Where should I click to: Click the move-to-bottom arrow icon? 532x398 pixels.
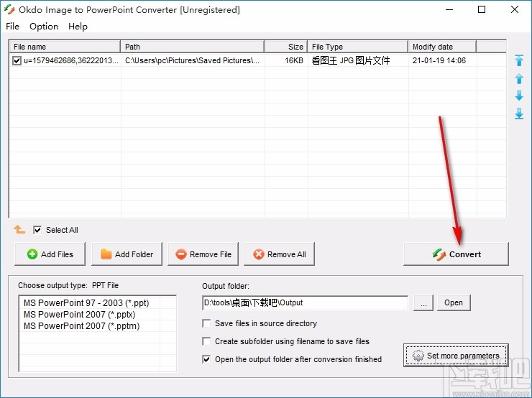519,114
